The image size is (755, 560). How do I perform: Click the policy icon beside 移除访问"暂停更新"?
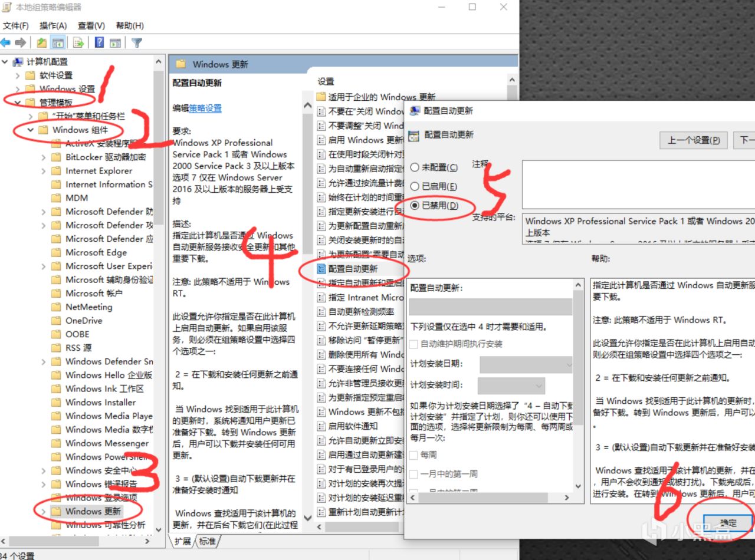[321, 341]
